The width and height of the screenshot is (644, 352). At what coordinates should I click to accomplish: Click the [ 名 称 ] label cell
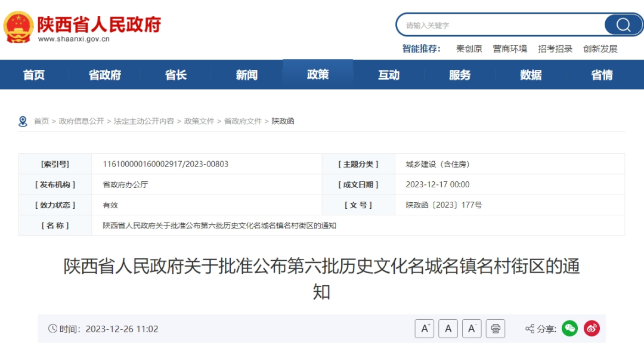click(x=55, y=226)
